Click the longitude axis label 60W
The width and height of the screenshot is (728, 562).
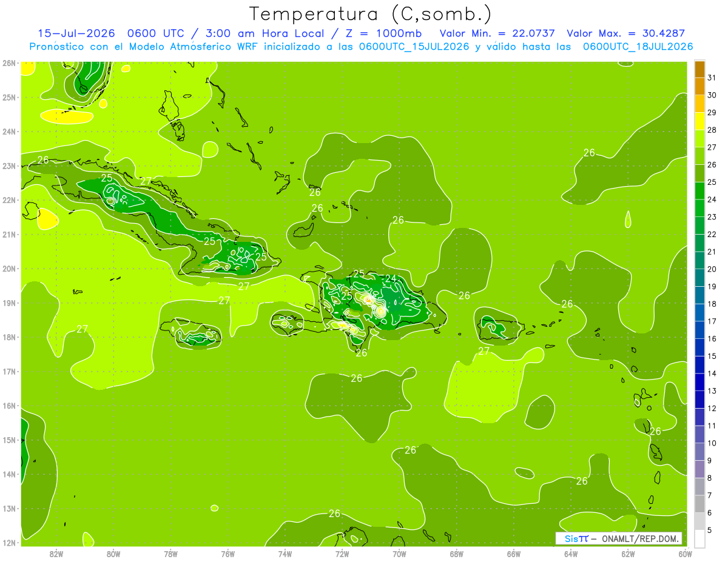tap(686, 554)
